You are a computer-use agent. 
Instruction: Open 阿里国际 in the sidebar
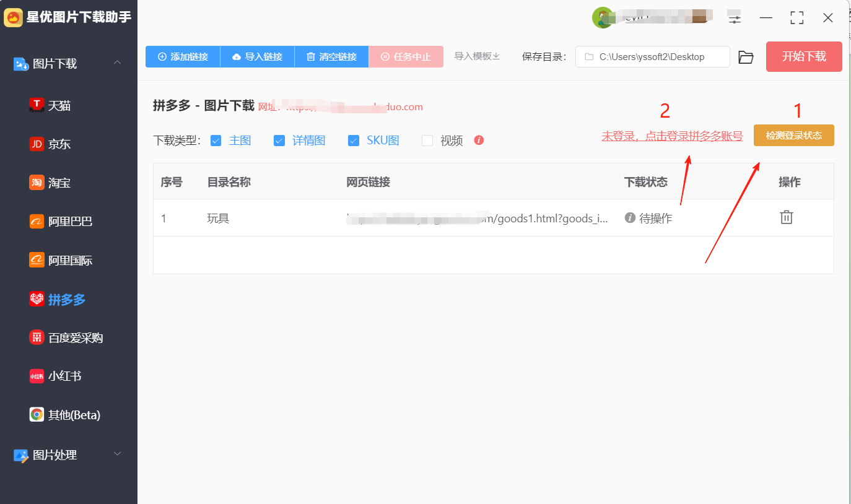[x=69, y=260]
